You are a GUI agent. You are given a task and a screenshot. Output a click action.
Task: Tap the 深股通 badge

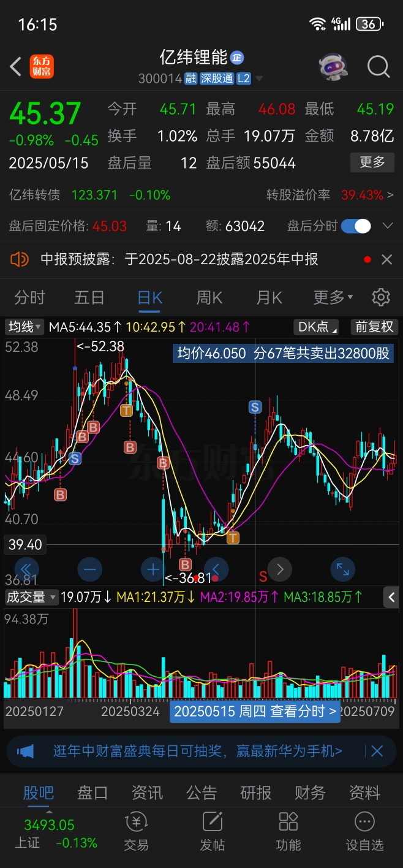coord(217,78)
